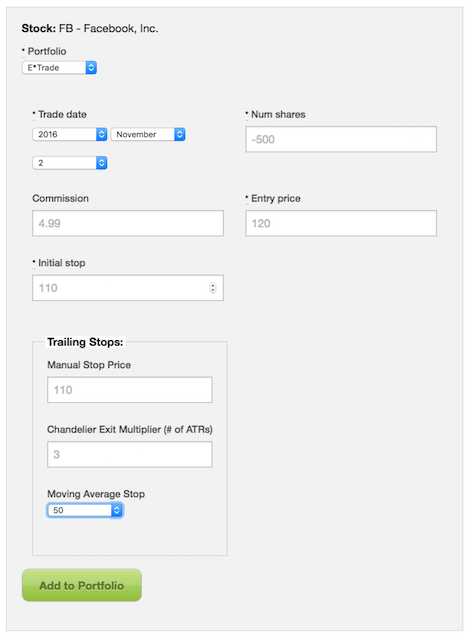The image size is (470, 634).
Task: Click the Initial stop input field
Action: (x=128, y=288)
